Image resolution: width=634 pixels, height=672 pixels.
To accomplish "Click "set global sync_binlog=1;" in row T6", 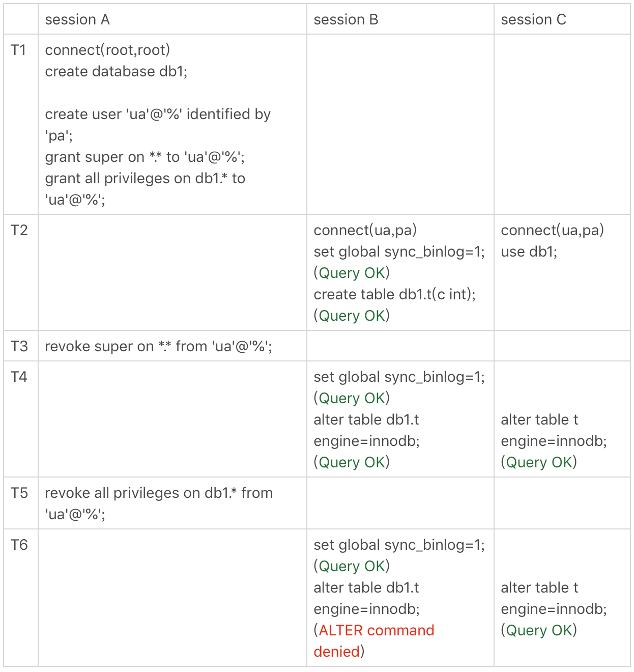I will pyautogui.click(x=399, y=545).
